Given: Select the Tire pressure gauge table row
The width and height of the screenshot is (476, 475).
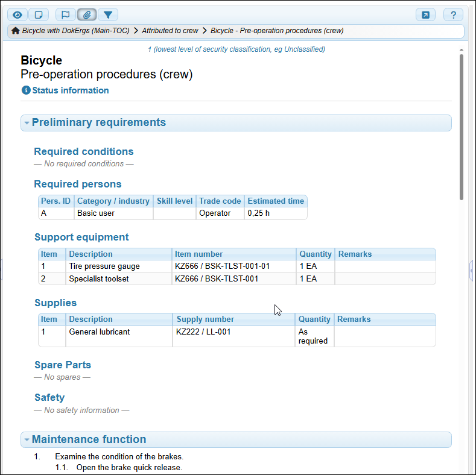Looking at the screenshot, I should [104, 266].
